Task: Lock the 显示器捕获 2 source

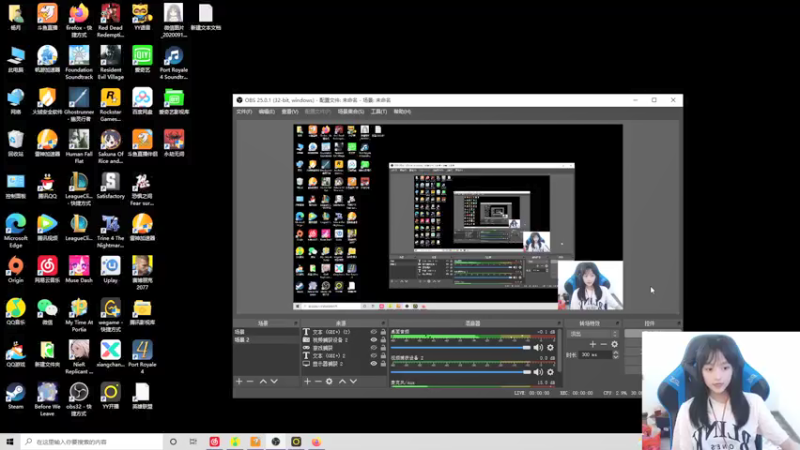Action: (x=383, y=364)
